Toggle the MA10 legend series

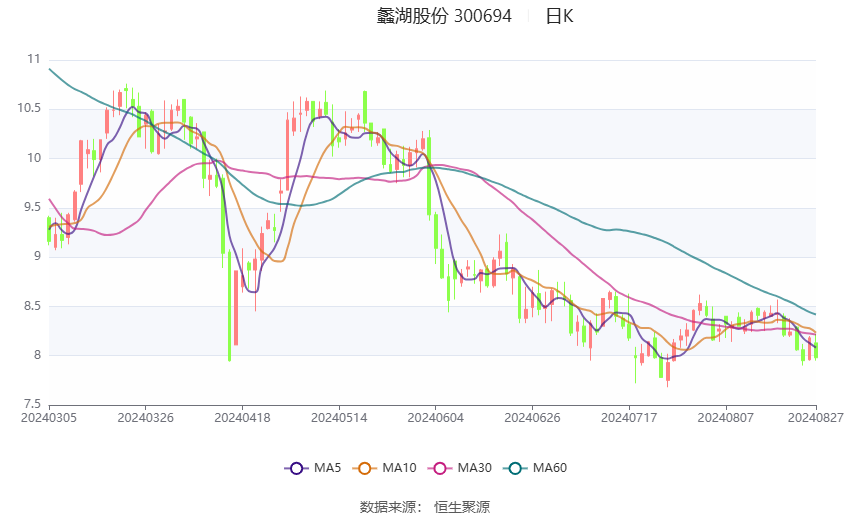(385, 468)
